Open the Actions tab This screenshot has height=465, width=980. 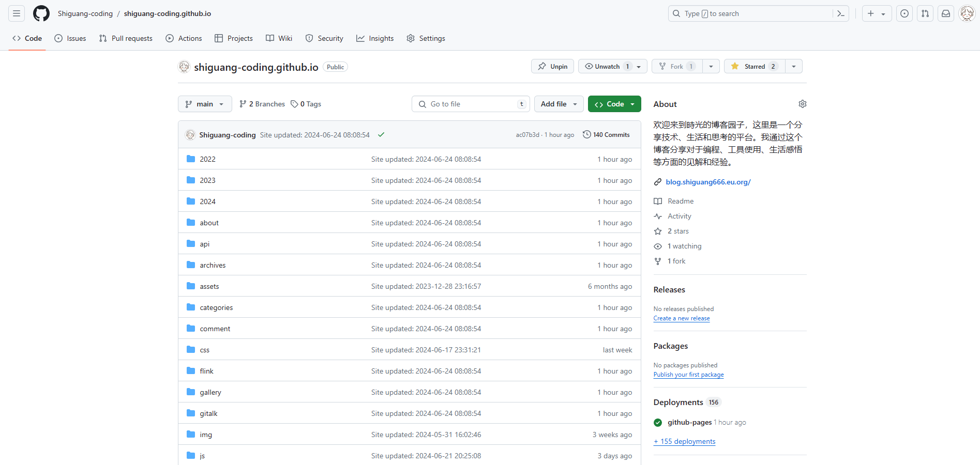click(x=184, y=38)
